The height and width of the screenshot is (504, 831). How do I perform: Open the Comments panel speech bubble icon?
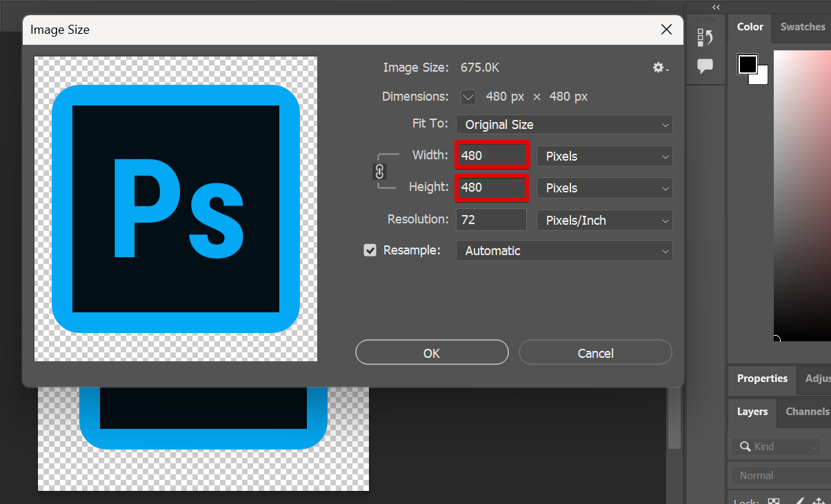pyautogui.click(x=705, y=67)
